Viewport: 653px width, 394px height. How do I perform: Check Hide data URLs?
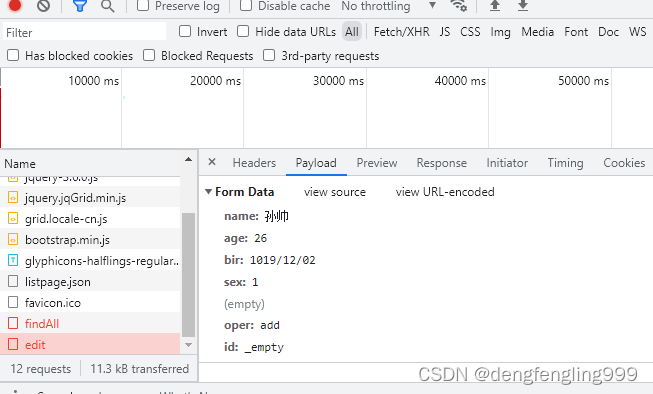tap(243, 31)
